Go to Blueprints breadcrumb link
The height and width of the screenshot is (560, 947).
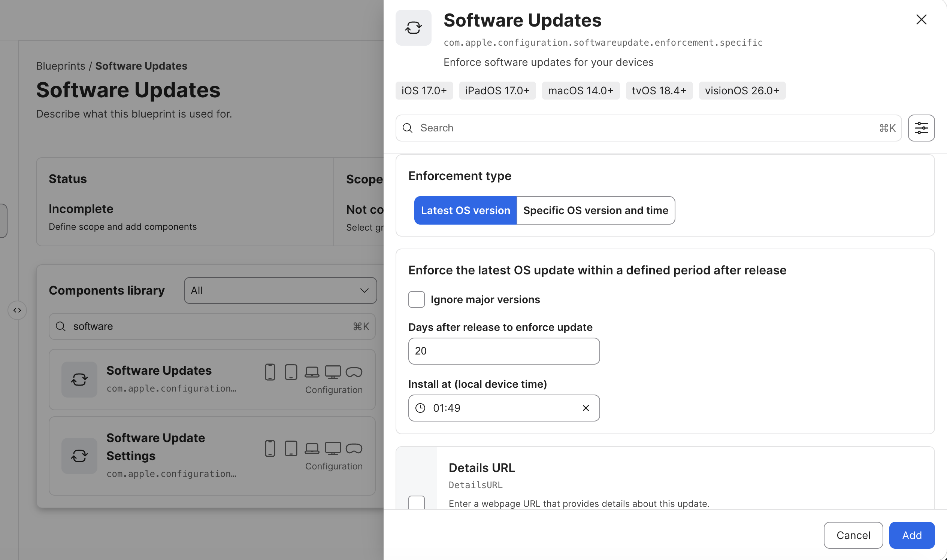[60, 66]
